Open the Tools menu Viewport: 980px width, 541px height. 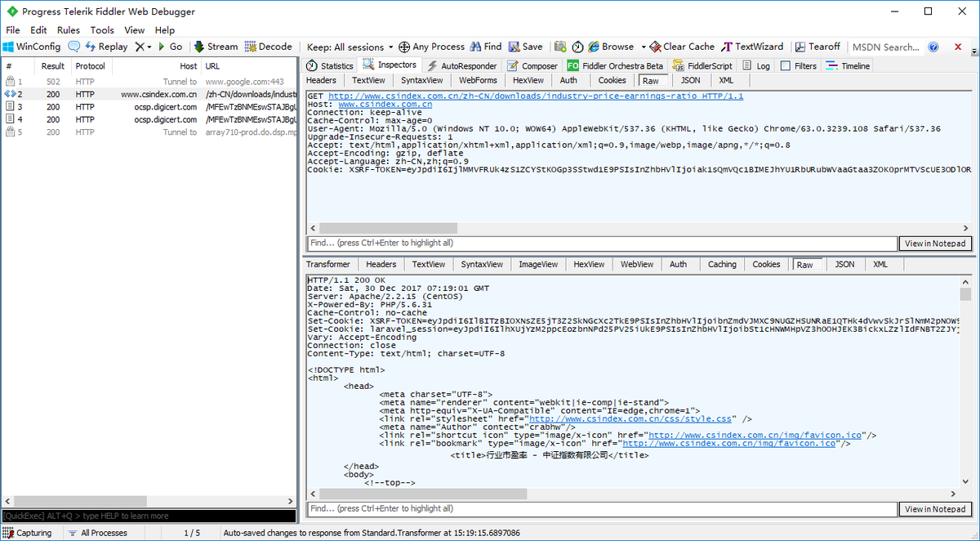pyautogui.click(x=102, y=29)
